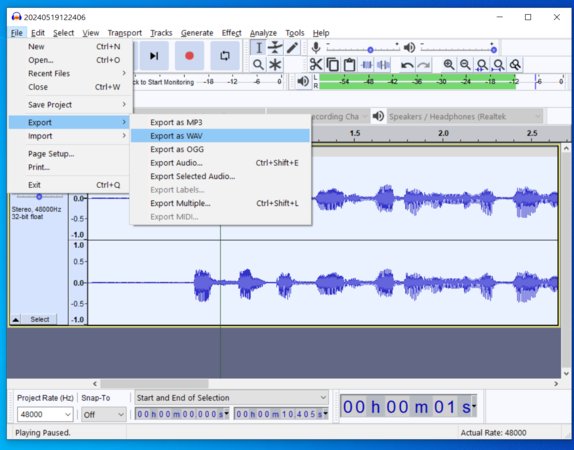The height and width of the screenshot is (450, 574).
Task: Click the Silence audio icon
Action: [383, 65]
